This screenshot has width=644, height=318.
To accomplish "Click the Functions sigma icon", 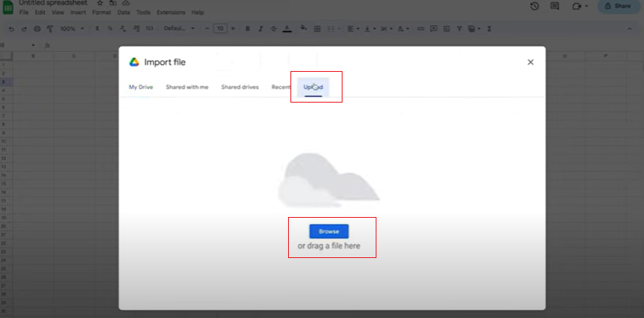I will [x=489, y=28].
